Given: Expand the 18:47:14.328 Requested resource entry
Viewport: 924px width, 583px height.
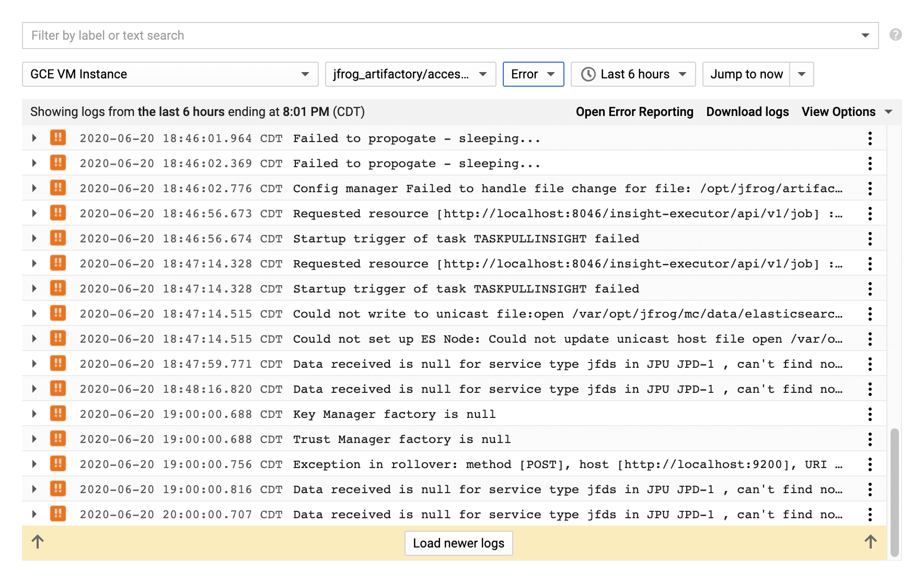Looking at the screenshot, I should coord(34,263).
